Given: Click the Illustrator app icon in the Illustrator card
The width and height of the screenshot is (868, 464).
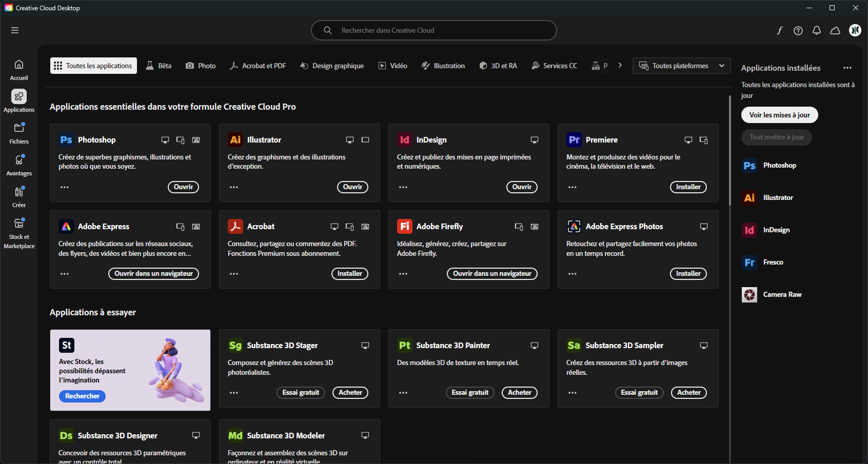Looking at the screenshot, I should [x=235, y=140].
